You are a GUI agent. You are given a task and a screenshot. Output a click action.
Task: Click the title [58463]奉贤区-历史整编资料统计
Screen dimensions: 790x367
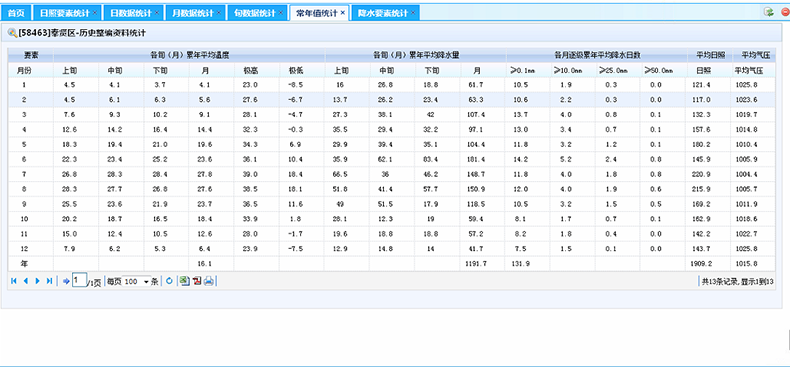tap(82, 33)
